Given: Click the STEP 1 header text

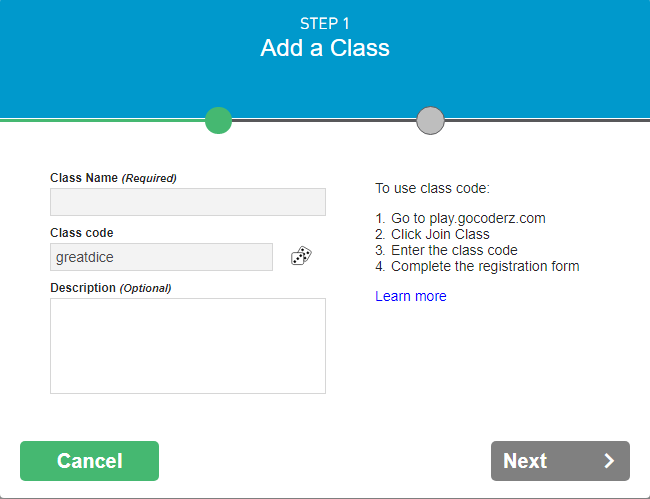Looking at the screenshot, I should click(325, 23).
